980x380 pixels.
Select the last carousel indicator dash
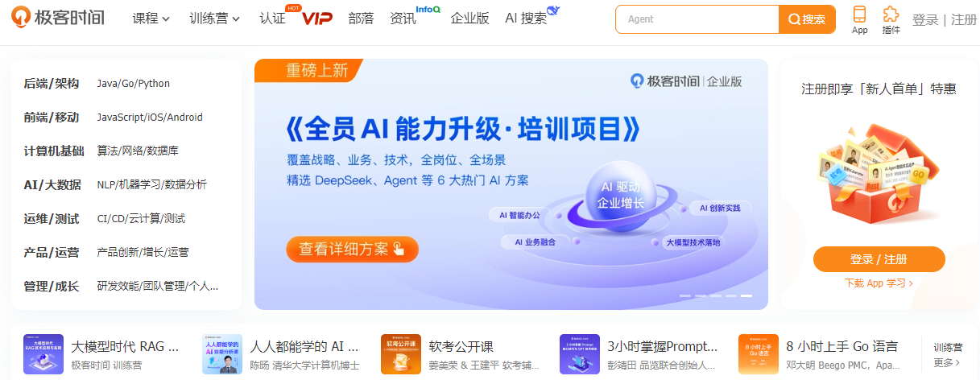[746, 296]
